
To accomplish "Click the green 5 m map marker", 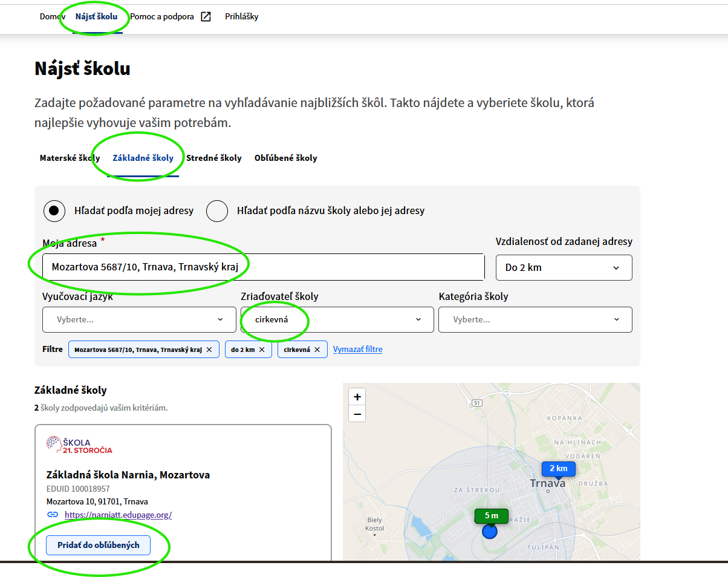I will pos(491,516).
